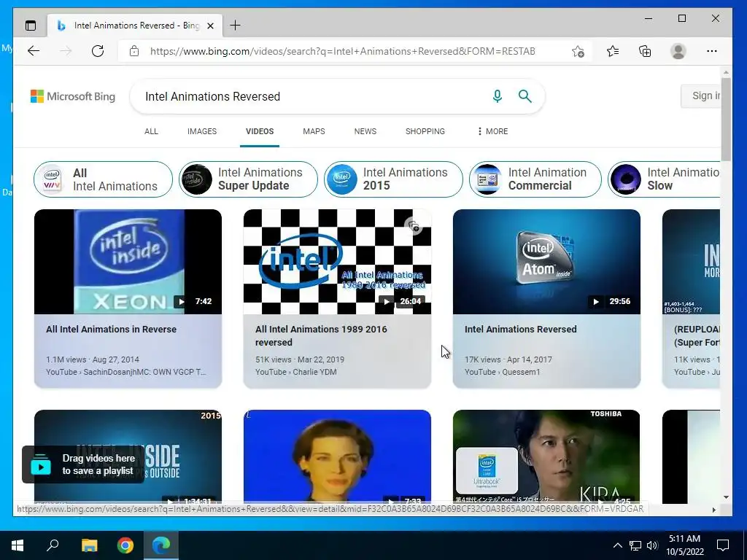Open the Drag videos here playlist panel
Image resolution: width=747 pixels, height=560 pixels.
83,464
